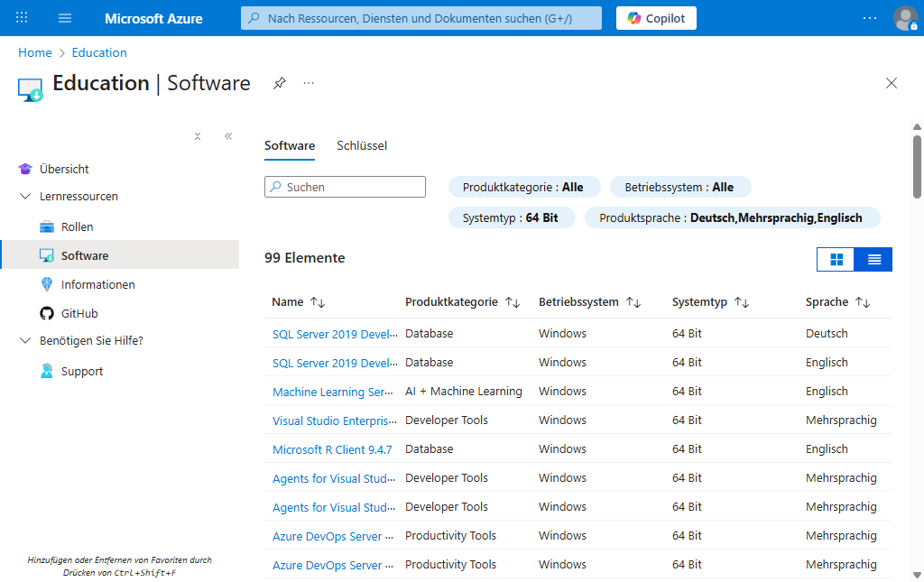
Task: Sort by Sprache column arrows
Action: click(863, 303)
